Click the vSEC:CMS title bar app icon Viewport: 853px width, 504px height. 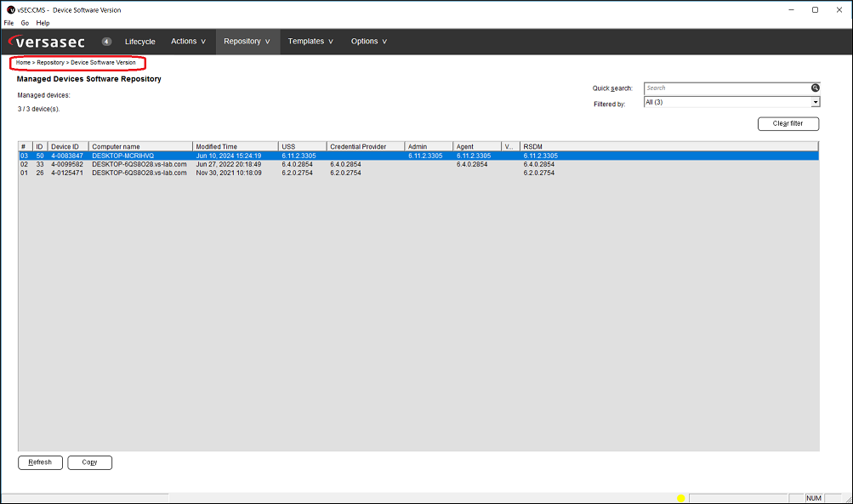point(10,10)
